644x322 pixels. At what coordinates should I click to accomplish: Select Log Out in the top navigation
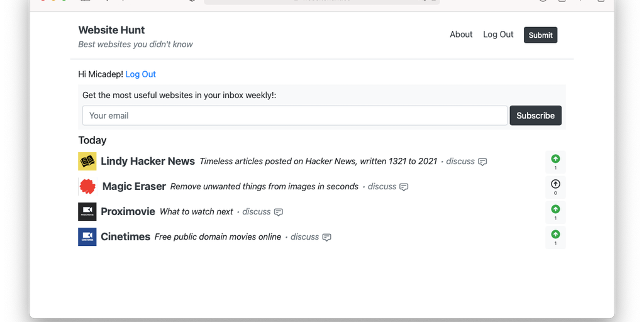click(498, 35)
